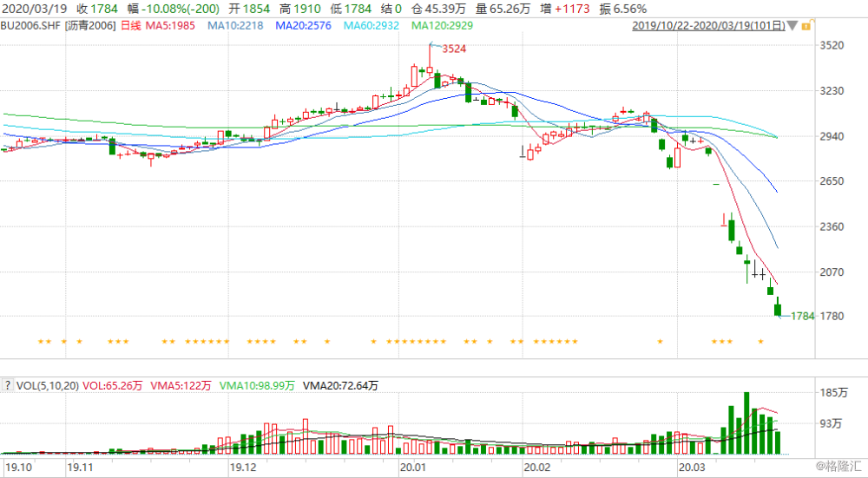Click the first orange star event marker
Image resolution: width=868 pixels, height=478 pixels.
pos(40,342)
